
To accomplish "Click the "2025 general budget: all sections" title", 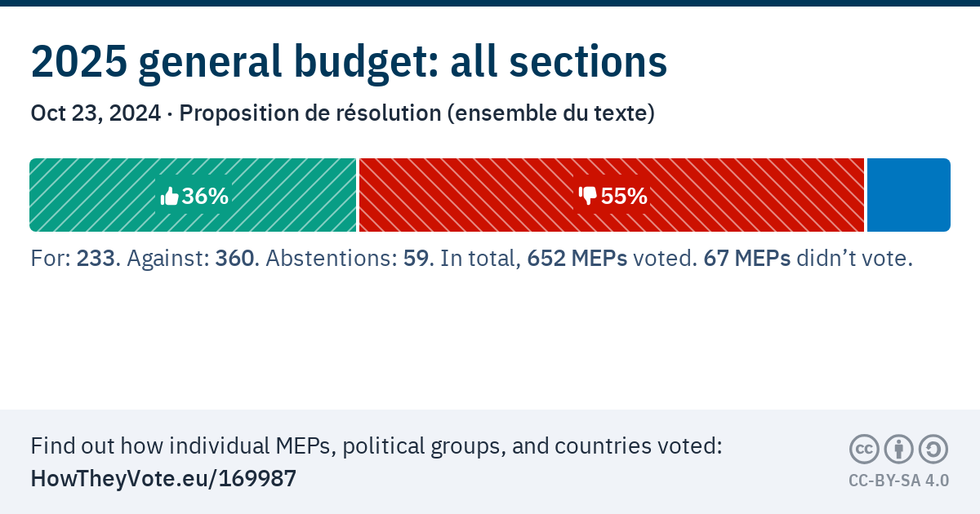I will pos(349,62).
